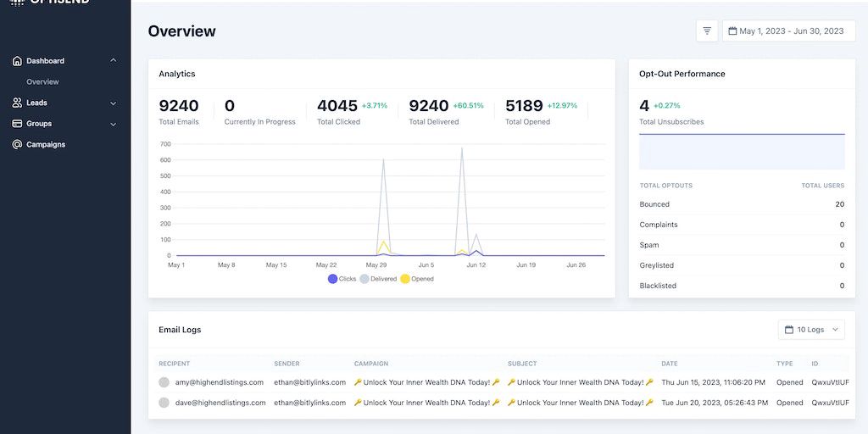Click the Dashboard home icon in sidebar
The image size is (868, 434).
(17, 61)
